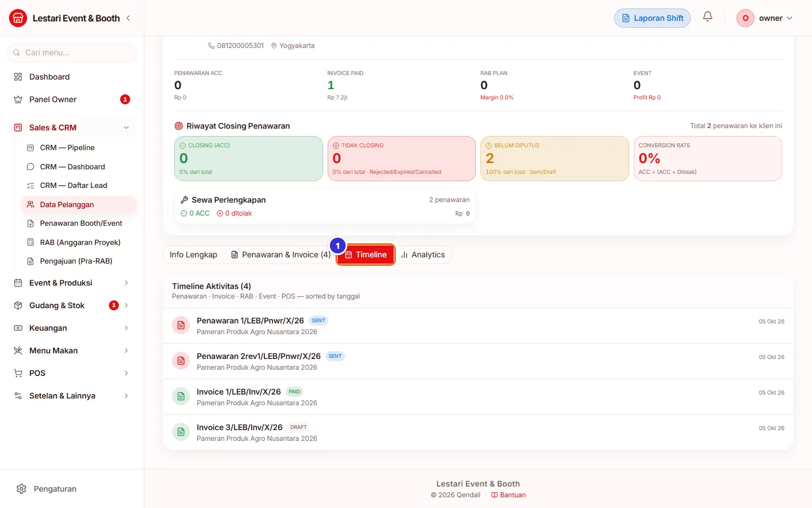Click the green invoice icon of Invoice 1/LEB/Inv/X/26
The height and width of the screenshot is (508, 812).
(x=181, y=396)
